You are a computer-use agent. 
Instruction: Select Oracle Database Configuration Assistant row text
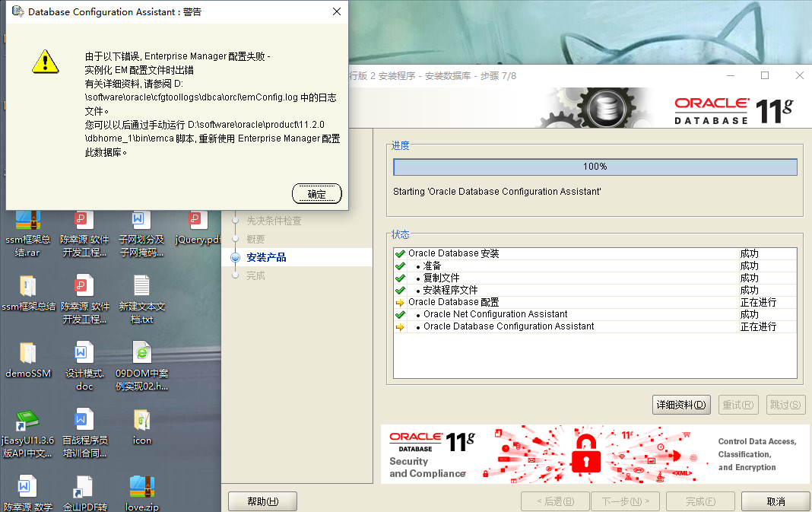[509, 327]
